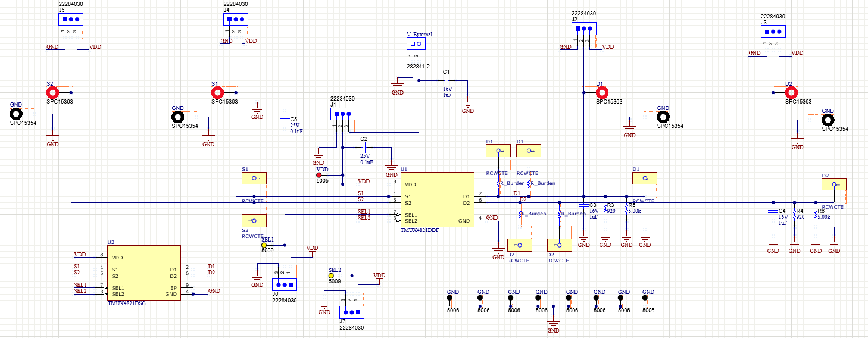
Task: Pick the red D2 test point
Action: click(x=791, y=92)
